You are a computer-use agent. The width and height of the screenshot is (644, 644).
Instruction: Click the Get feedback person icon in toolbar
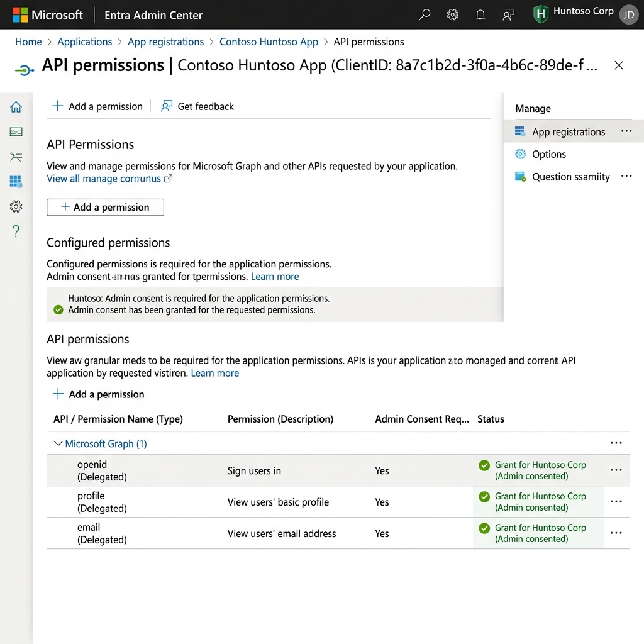pos(166,106)
